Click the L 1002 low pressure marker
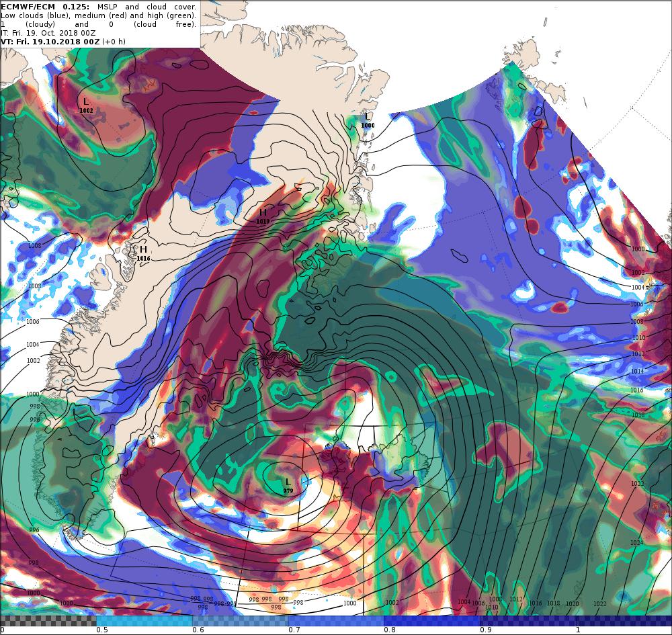Screen dimensions: 672x635 pyautogui.click(x=86, y=105)
